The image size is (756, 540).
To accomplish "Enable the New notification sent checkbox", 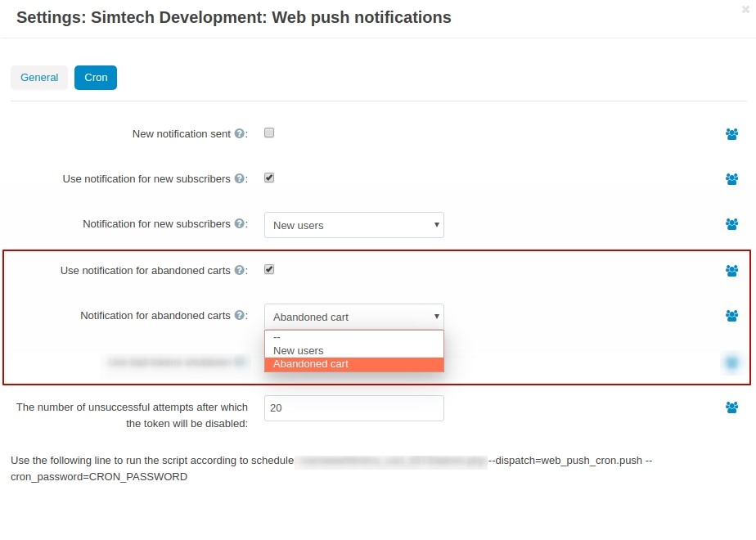I will click(269, 133).
